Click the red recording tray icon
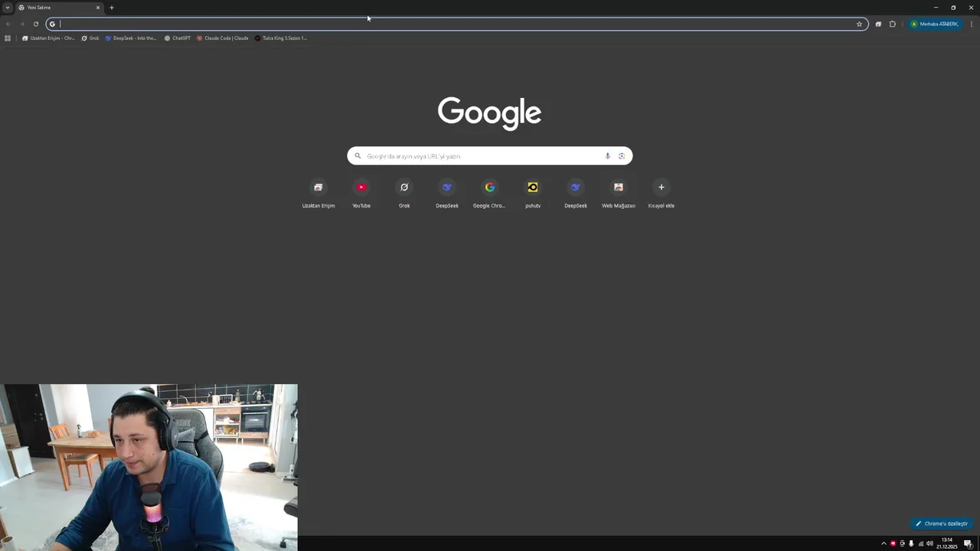Image resolution: width=980 pixels, height=551 pixels. coord(893,543)
